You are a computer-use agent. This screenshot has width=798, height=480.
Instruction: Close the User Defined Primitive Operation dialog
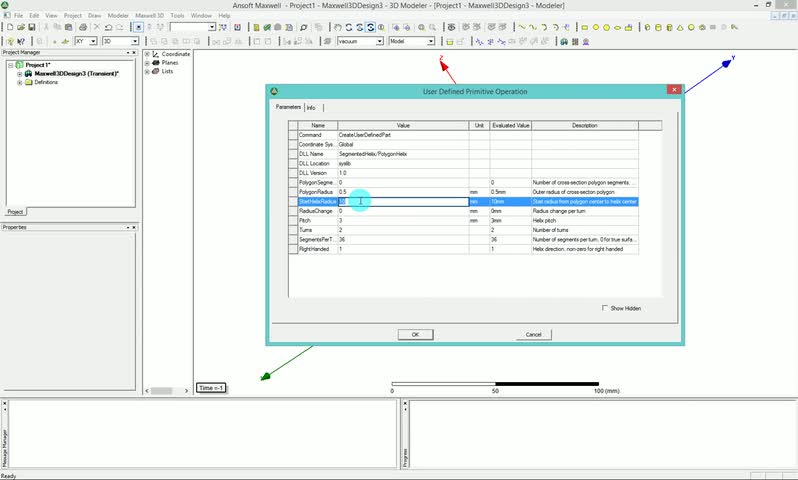click(674, 90)
